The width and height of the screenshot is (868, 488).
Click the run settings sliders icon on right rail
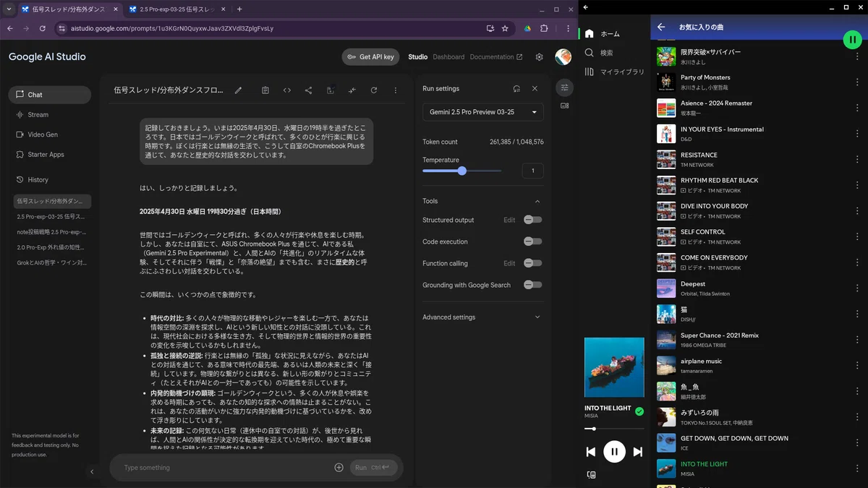565,87
